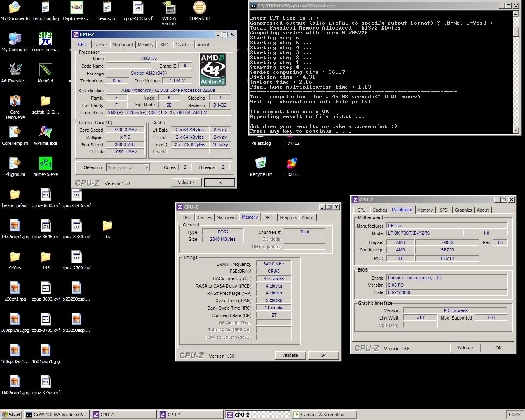
Task: Click Validate in CPU tab window
Action: tap(186, 183)
